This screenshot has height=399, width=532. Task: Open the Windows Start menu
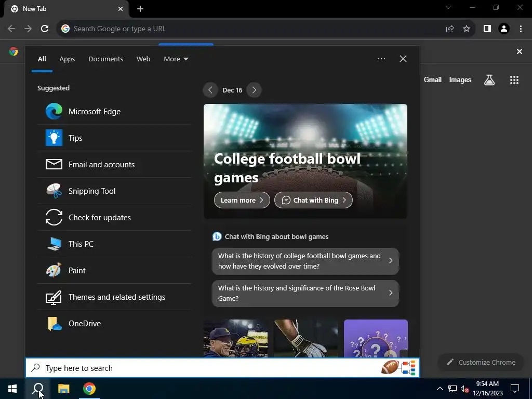click(x=12, y=389)
